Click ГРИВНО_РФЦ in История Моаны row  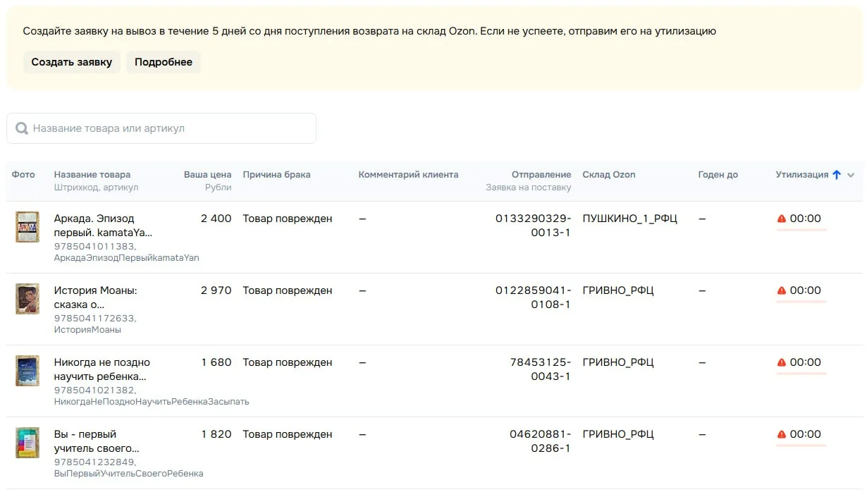tap(618, 290)
